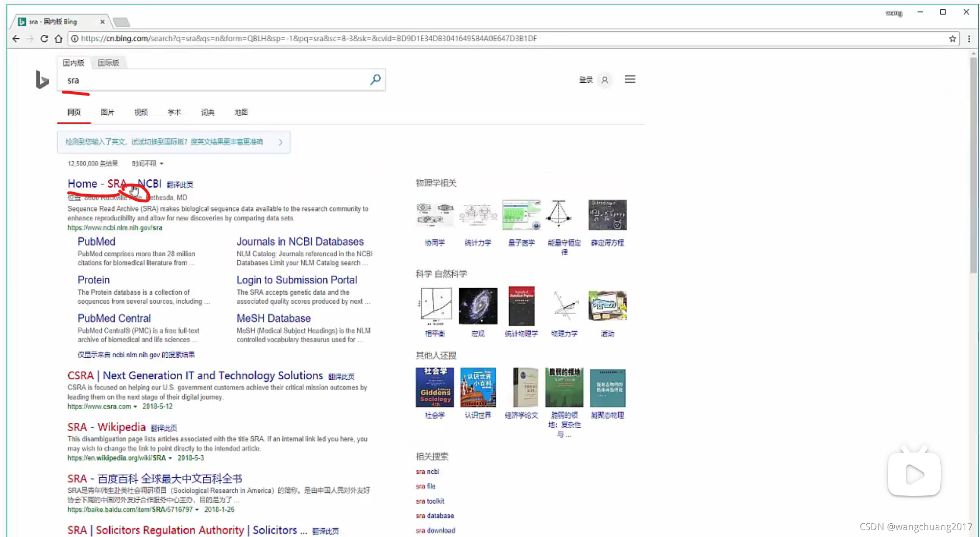Go to browser home page
The width and height of the screenshot is (980, 537).
tap(59, 39)
